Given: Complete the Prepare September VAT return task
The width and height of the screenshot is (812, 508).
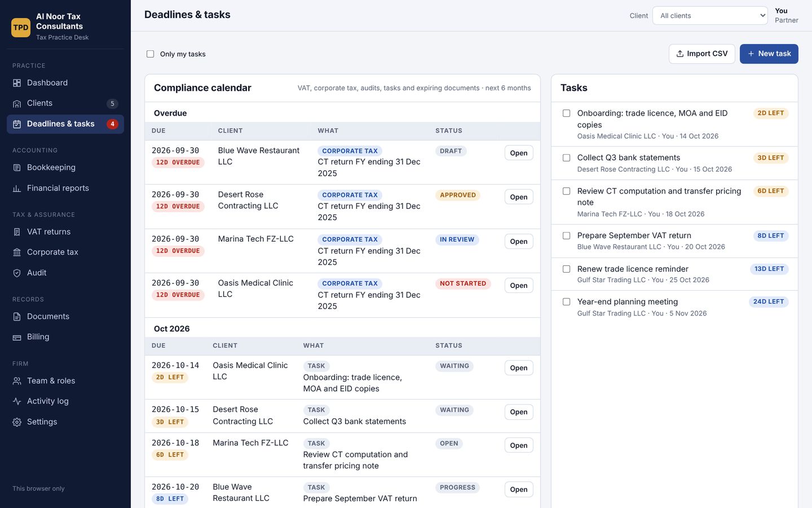Looking at the screenshot, I should (x=566, y=236).
